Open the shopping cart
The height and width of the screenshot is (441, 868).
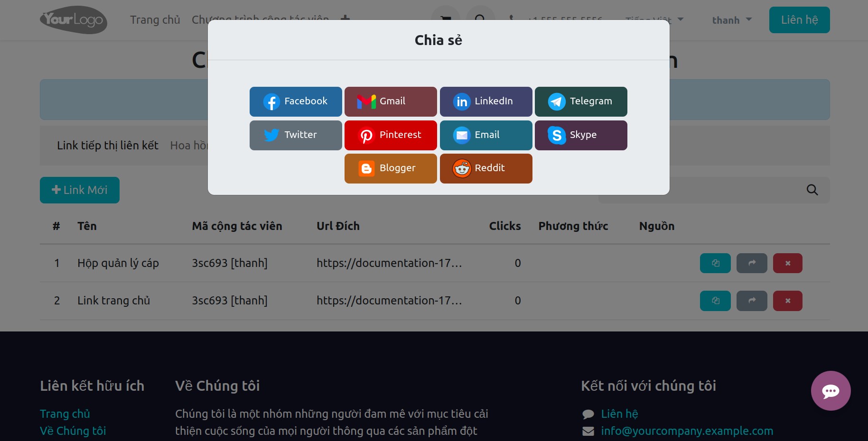[445, 19]
